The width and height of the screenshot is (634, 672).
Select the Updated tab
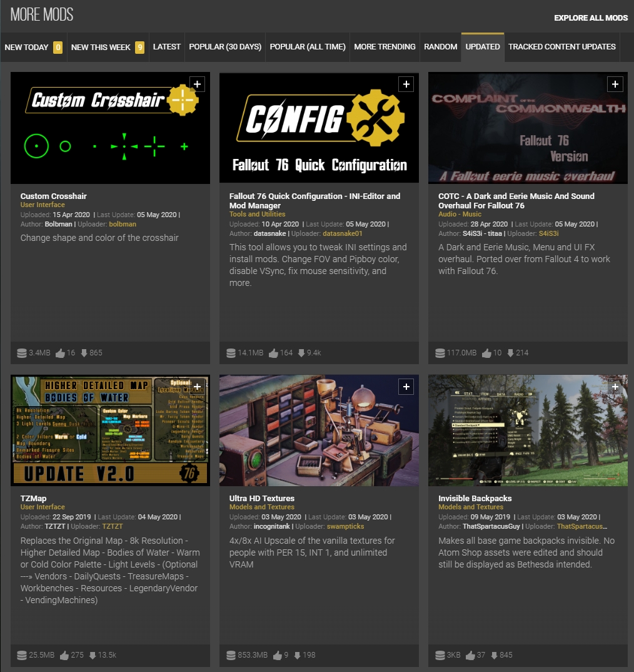[482, 47]
